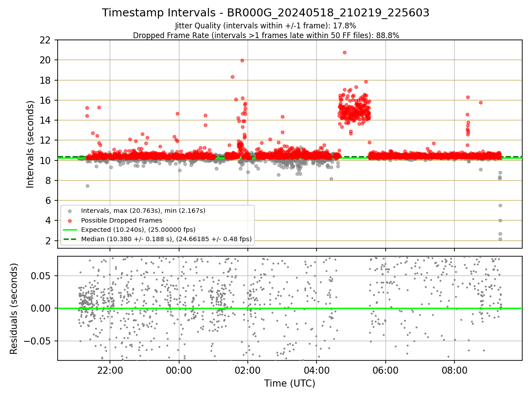Screen dimensions: 532x399
Task: Click the solid green line sample in legend
Action: click(x=70, y=230)
